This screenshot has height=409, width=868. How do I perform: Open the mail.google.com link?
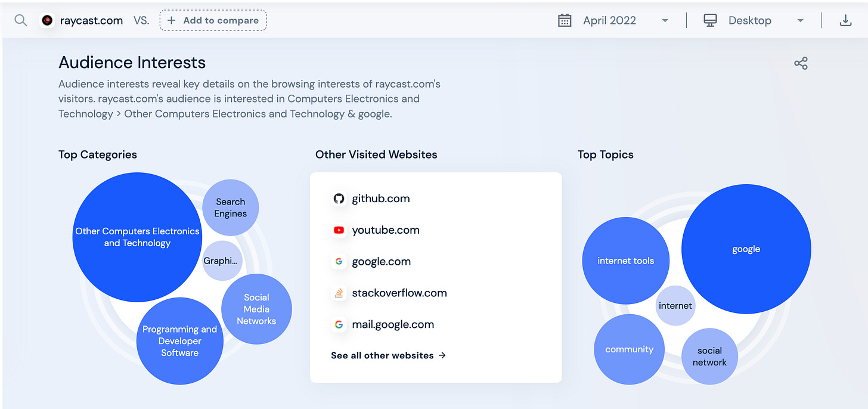pyautogui.click(x=393, y=325)
